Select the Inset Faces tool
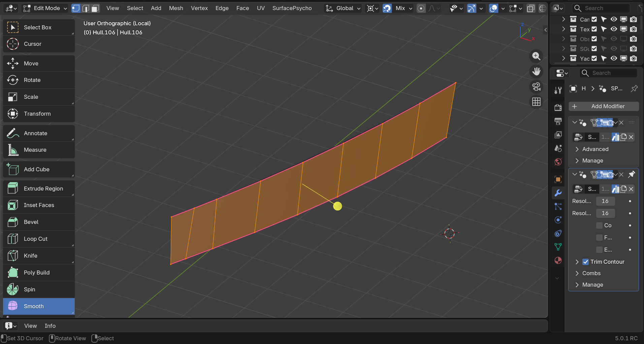The image size is (644, 344). pos(38,205)
